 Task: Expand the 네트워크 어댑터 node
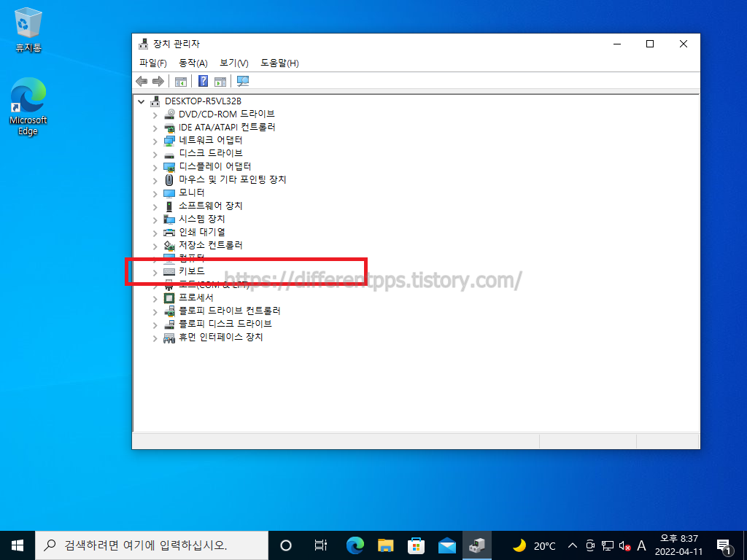coord(155,141)
